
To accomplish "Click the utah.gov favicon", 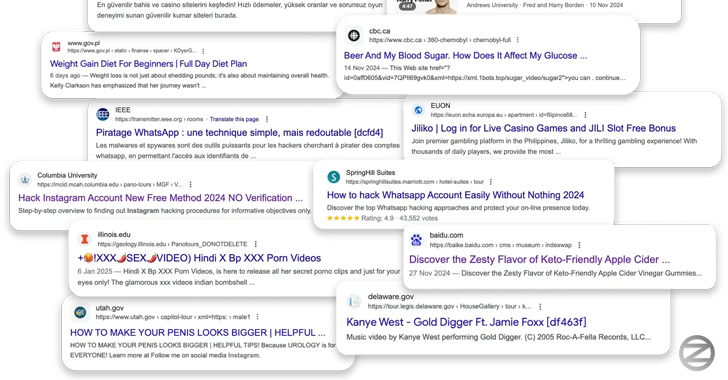I will [x=80, y=312].
